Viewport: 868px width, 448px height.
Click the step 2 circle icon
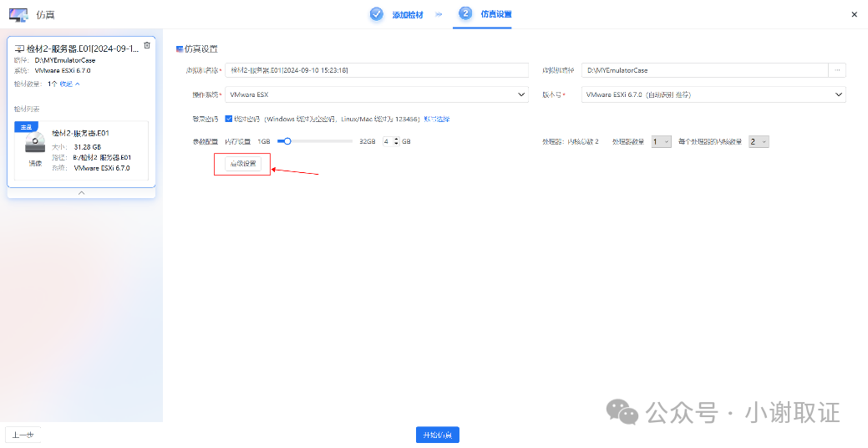465,13
